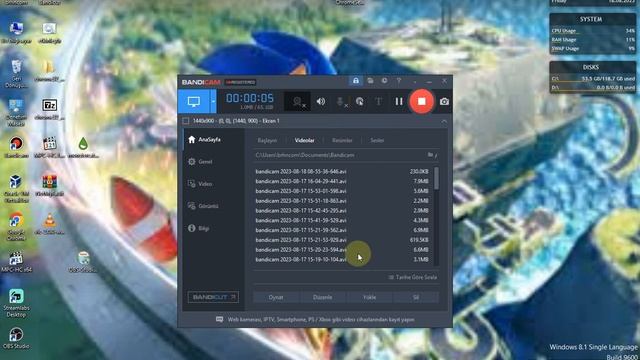Open Streamlabs Desktop shortcut
The width and height of the screenshot is (640, 360).
click(x=16, y=303)
